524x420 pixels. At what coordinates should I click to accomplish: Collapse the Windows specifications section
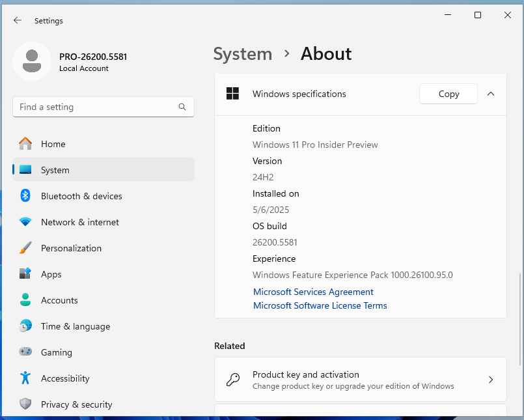point(491,94)
